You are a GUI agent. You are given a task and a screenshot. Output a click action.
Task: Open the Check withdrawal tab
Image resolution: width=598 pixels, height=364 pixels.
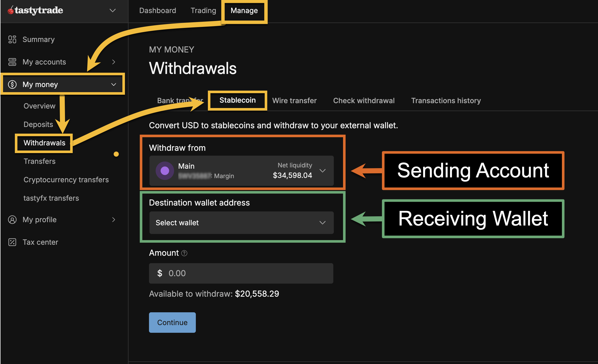364,100
